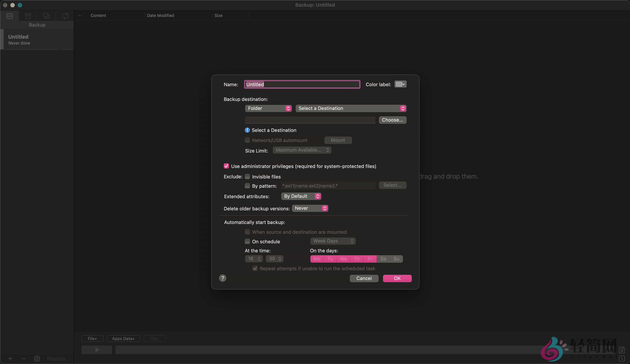The height and width of the screenshot is (364, 630).
Task: Open the gear settings icon in sidebar
Action: pos(37,359)
